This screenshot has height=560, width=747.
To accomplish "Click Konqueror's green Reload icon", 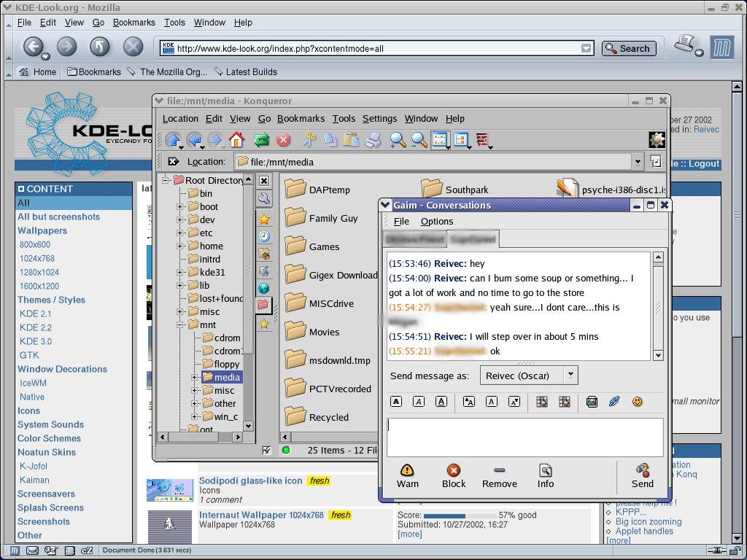I will coord(262,140).
